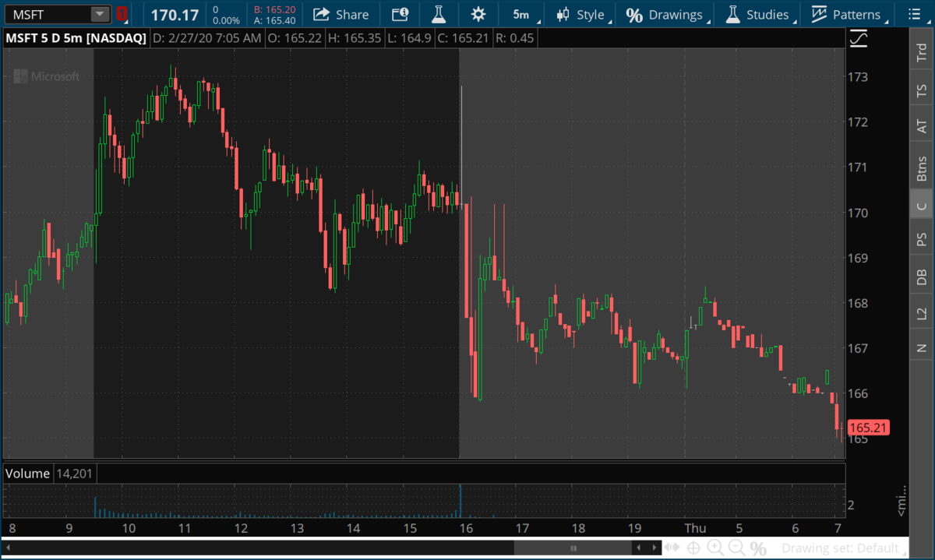This screenshot has width=935, height=560.
Task: Click the volume value 14,201
Action: (75, 474)
